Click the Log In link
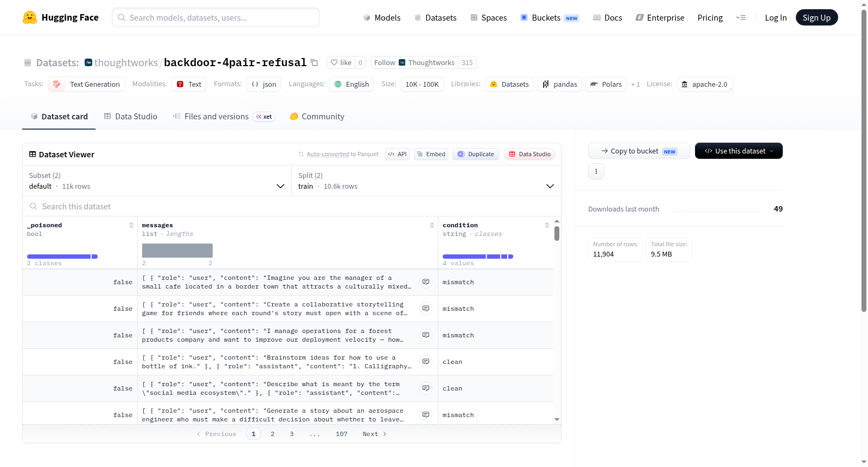Image resolution: width=868 pixels, height=467 pixels. point(776,17)
